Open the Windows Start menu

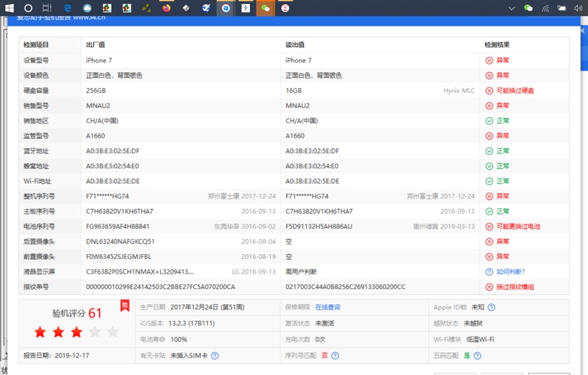pos(9,8)
